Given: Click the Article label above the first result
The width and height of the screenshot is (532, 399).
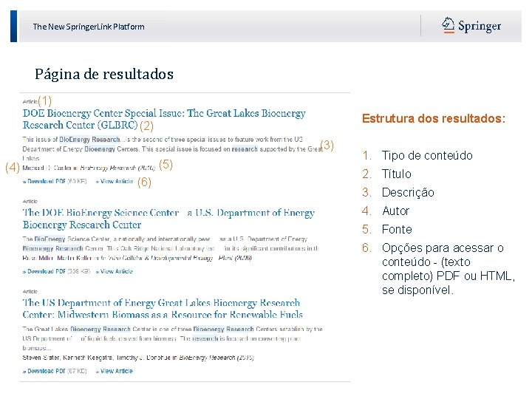Looking at the screenshot, I should [x=30, y=101].
